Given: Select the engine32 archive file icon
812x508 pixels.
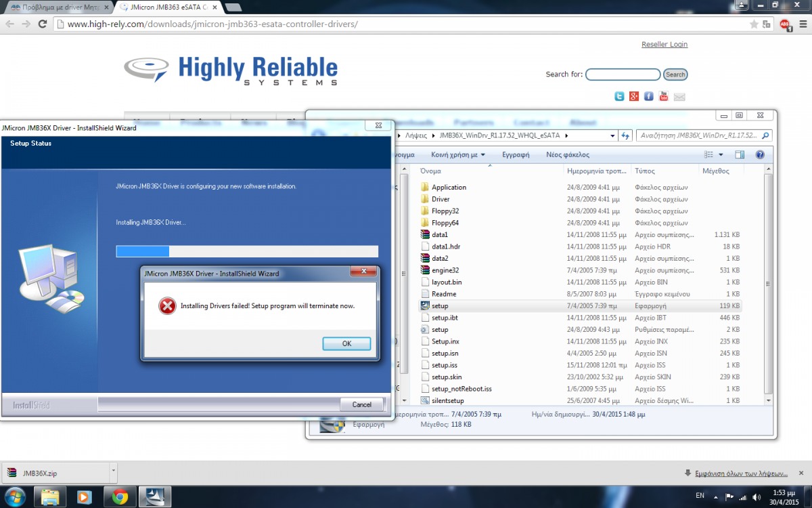Looking at the screenshot, I should (425, 270).
